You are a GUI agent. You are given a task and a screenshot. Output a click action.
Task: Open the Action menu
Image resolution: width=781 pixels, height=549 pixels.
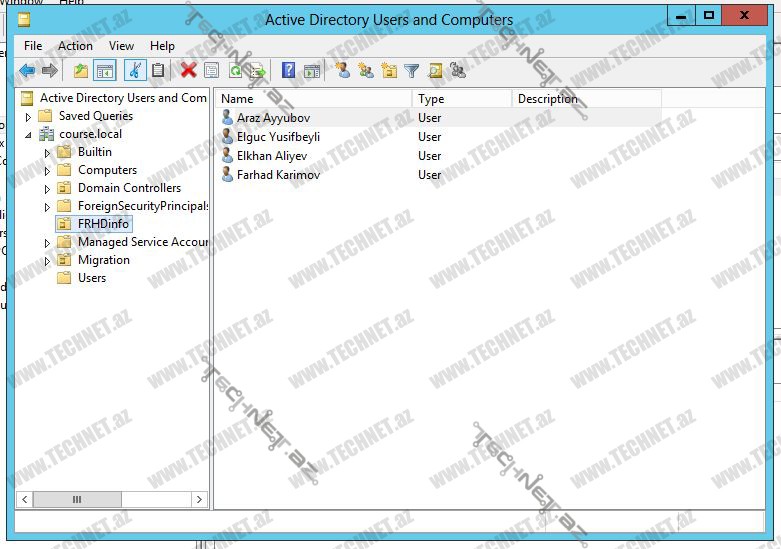pyautogui.click(x=75, y=46)
